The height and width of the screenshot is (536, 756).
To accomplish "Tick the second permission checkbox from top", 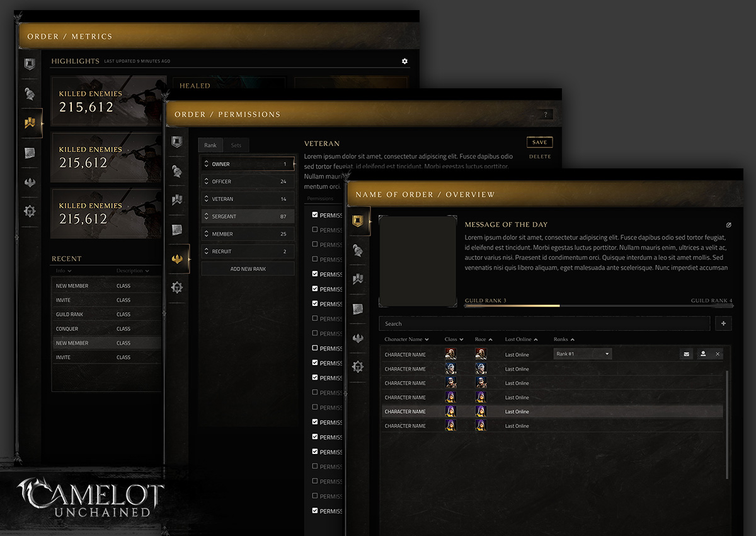I will (315, 230).
